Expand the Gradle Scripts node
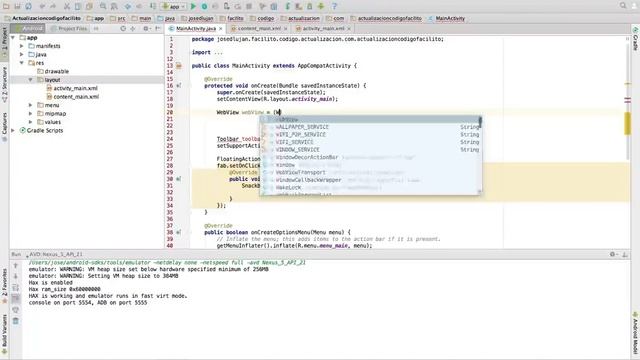 (x=13, y=131)
